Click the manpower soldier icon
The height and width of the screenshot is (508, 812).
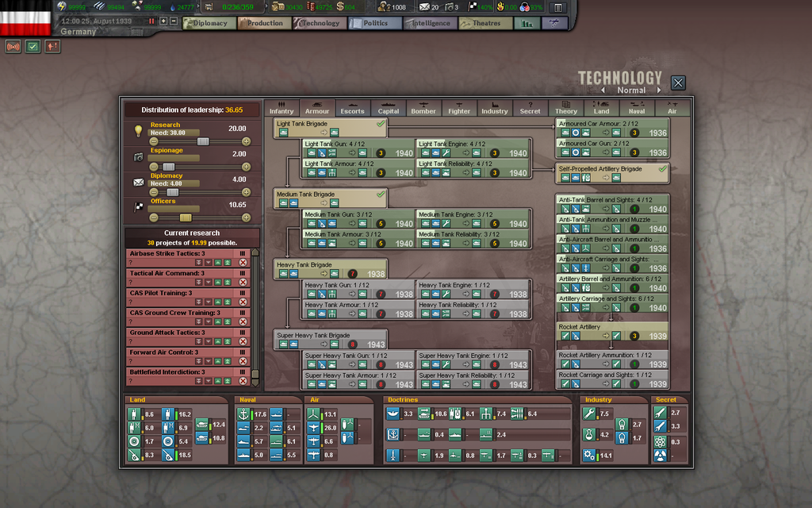pos(384,6)
